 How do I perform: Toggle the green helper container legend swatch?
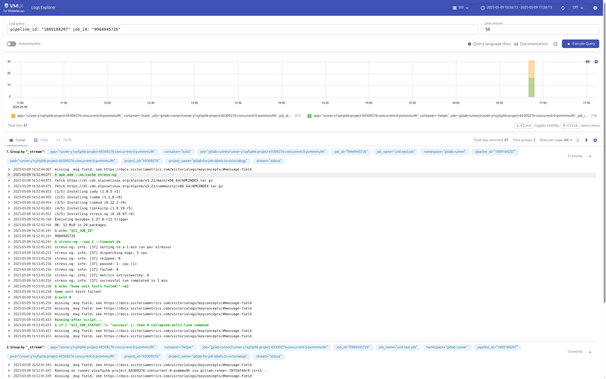point(309,116)
